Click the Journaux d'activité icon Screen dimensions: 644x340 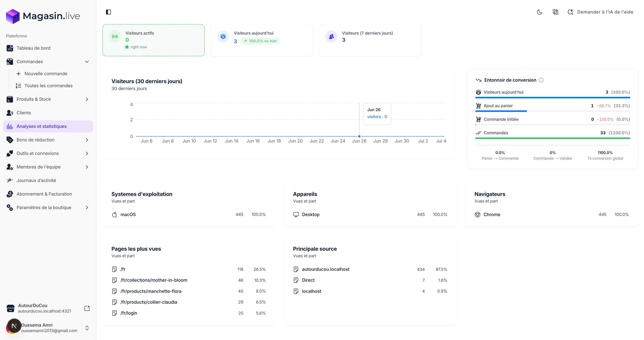click(10, 180)
